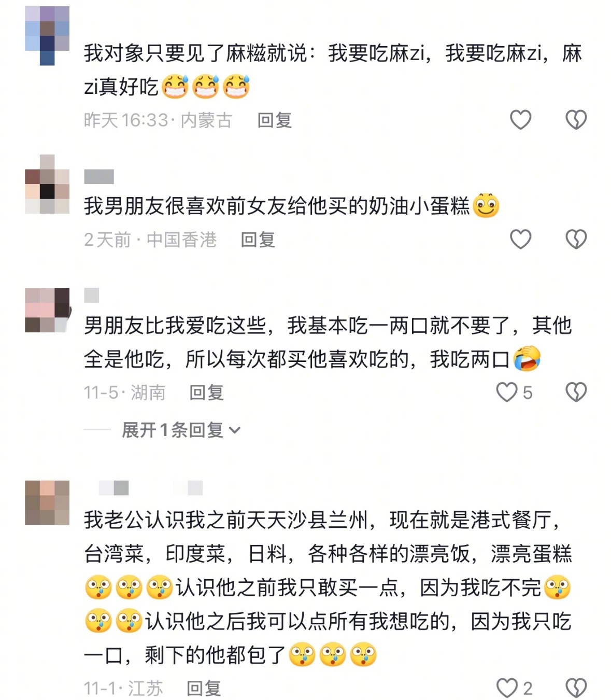Screen dimensions: 611x700
Task: Open avatar of the 湖南 commenter
Action: point(47,310)
